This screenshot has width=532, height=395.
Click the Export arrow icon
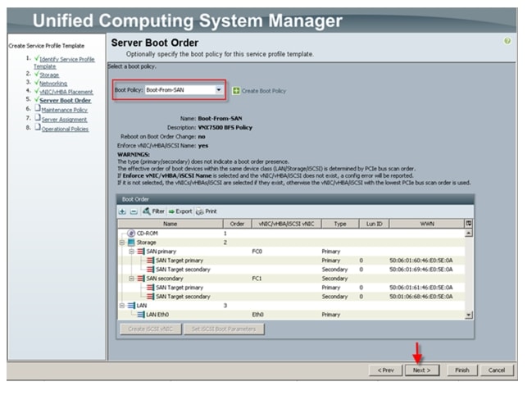pyautogui.click(x=171, y=211)
